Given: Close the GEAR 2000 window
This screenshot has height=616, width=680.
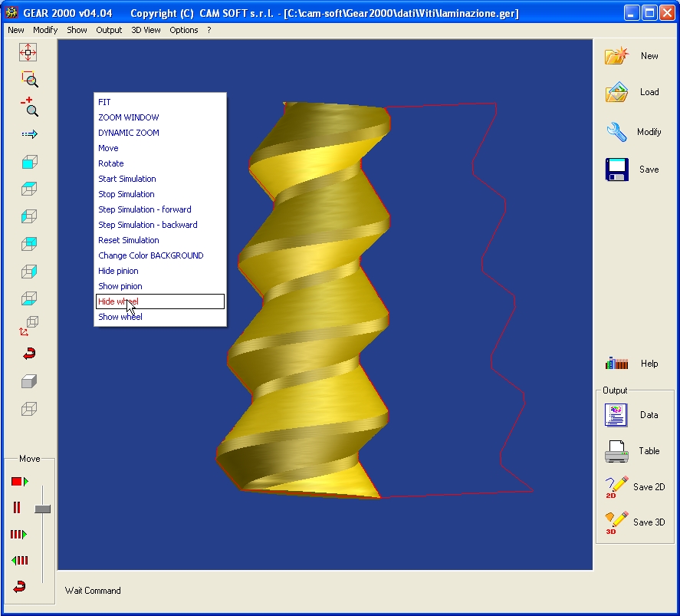Looking at the screenshot, I should point(667,13).
